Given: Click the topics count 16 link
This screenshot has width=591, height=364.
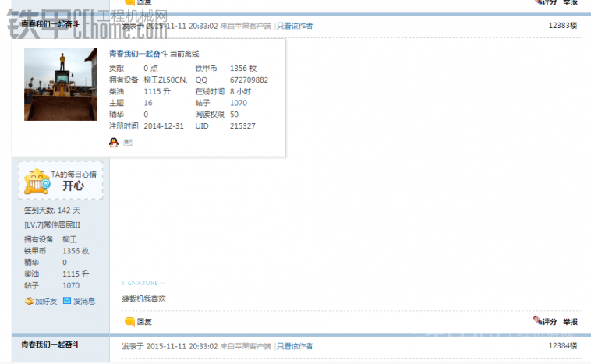Looking at the screenshot, I should point(148,103).
